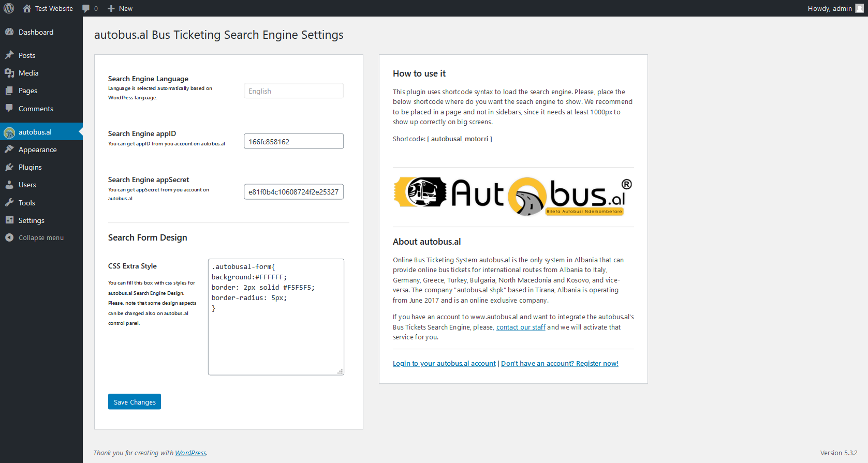The width and height of the screenshot is (868, 463).
Task: Open the Media library icon
Action: [9, 73]
